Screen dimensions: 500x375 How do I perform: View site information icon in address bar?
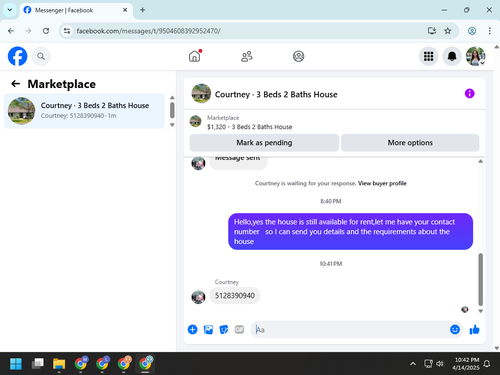(67, 31)
